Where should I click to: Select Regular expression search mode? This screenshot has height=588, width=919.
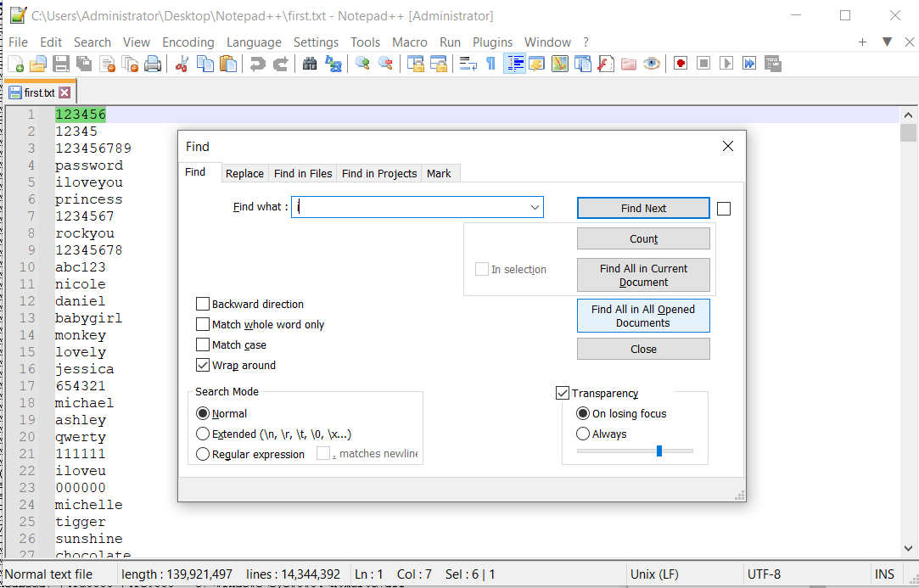pyautogui.click(x=203, y=455)
